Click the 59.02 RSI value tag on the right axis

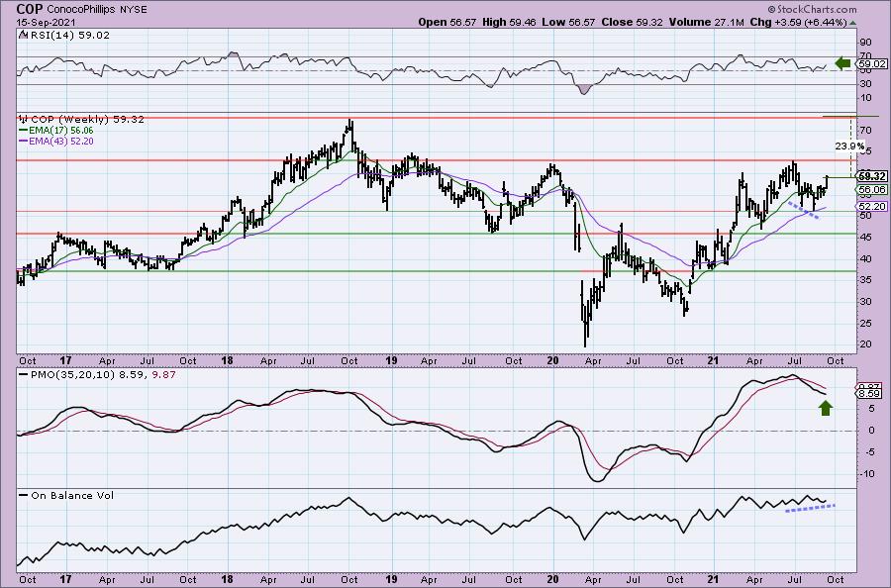[x=872, y=63]
